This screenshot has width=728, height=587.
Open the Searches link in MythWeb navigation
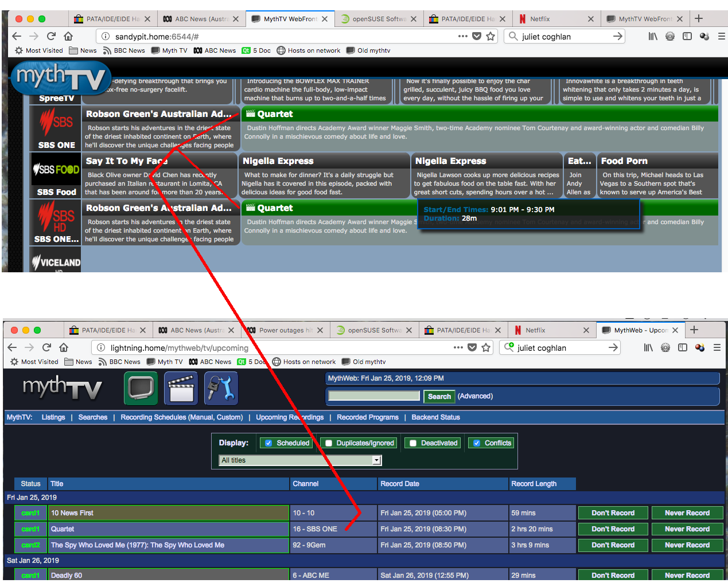[93, 417]
